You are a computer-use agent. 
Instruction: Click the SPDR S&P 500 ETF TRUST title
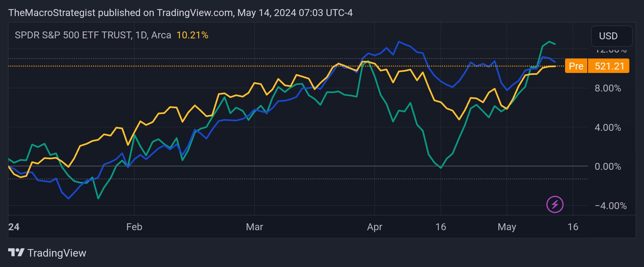73,35
